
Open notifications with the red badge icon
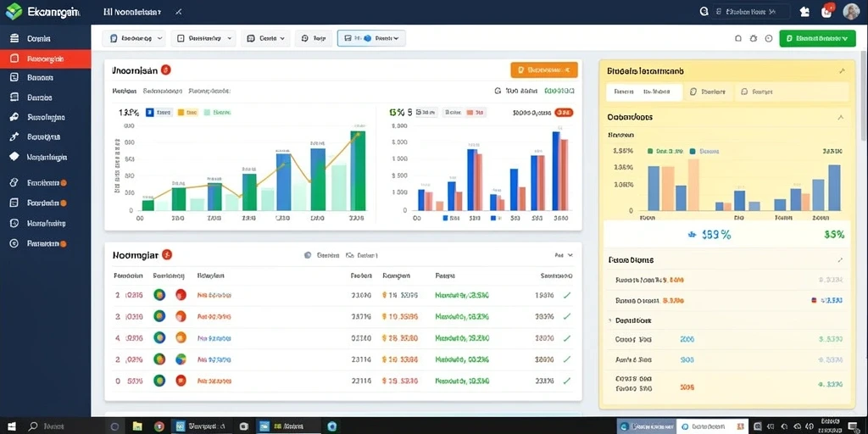(x=828, y=10)
